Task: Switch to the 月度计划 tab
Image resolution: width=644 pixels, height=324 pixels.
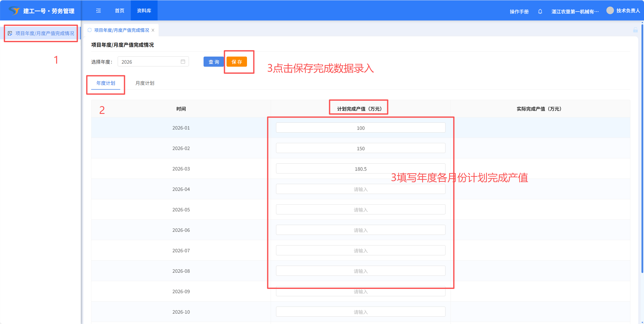Action: [145, 83]
